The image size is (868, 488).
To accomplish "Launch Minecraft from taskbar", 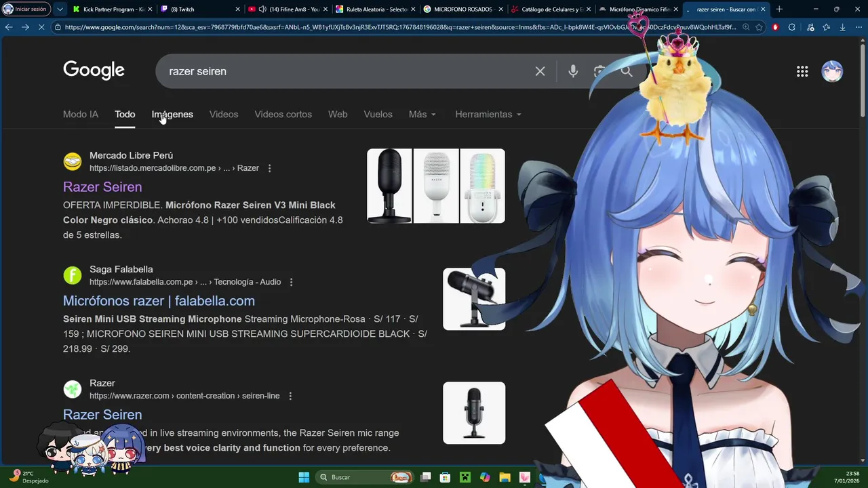I will coord(465,477).
